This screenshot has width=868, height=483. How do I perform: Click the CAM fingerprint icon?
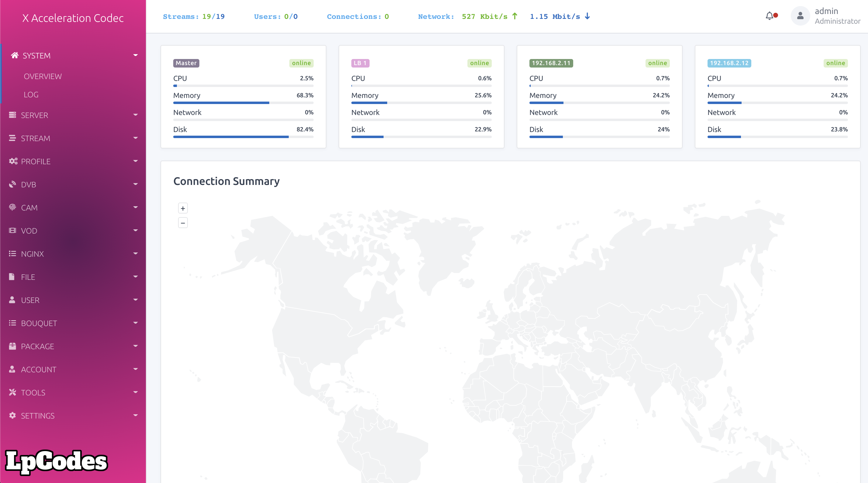click(x=12, y=207)
